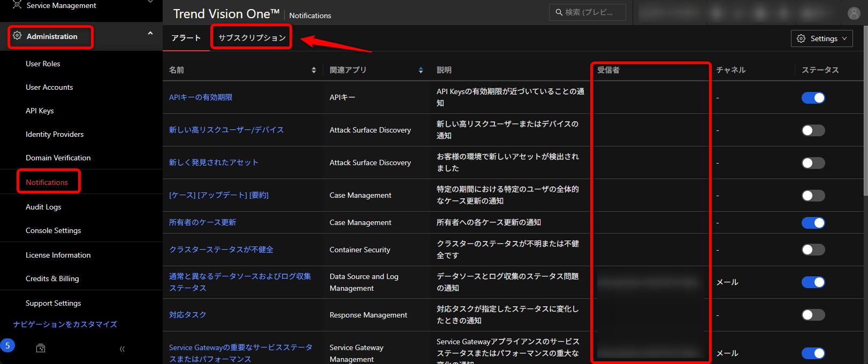This screenshot has width=868, height=364.
Task: Toggle status for 新しく発見されたアセット
Action: pyautogui.click(x=813, y=163)
